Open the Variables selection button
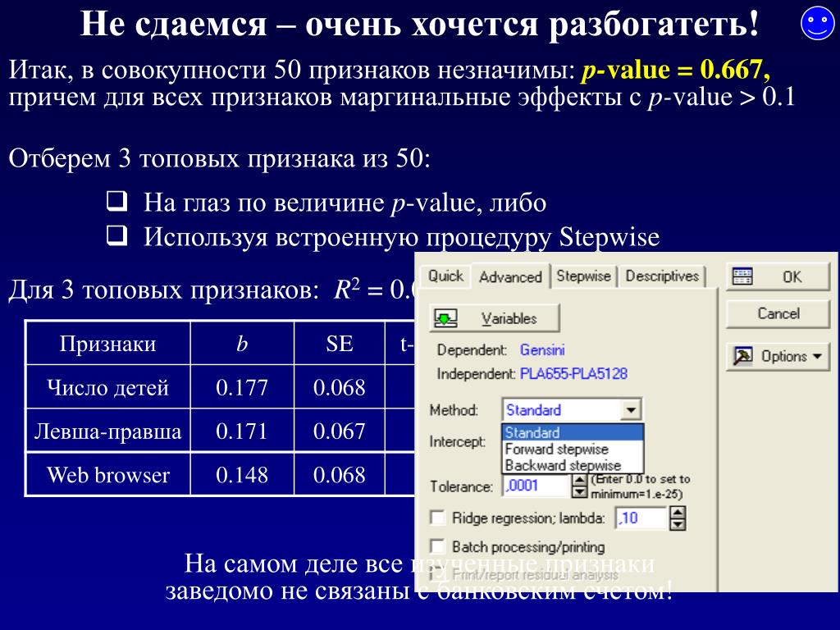The width and height of the screenshot is (840, 630). coord(495,318)
